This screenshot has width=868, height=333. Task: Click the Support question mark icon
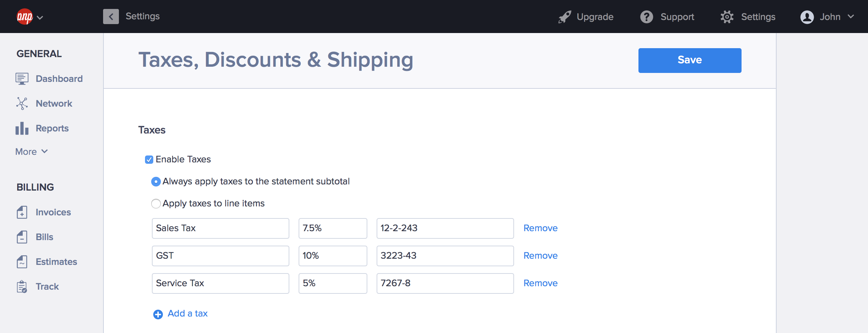[646, 17]
